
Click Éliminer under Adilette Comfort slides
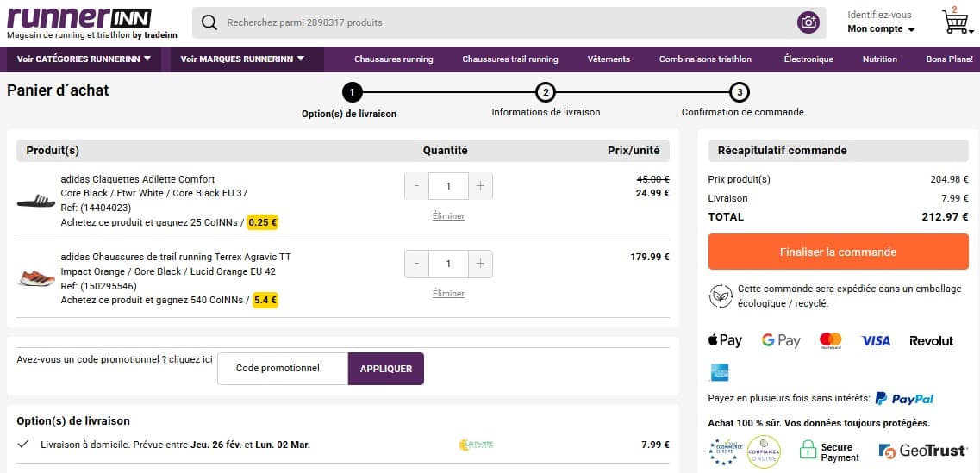pos(448,216)
